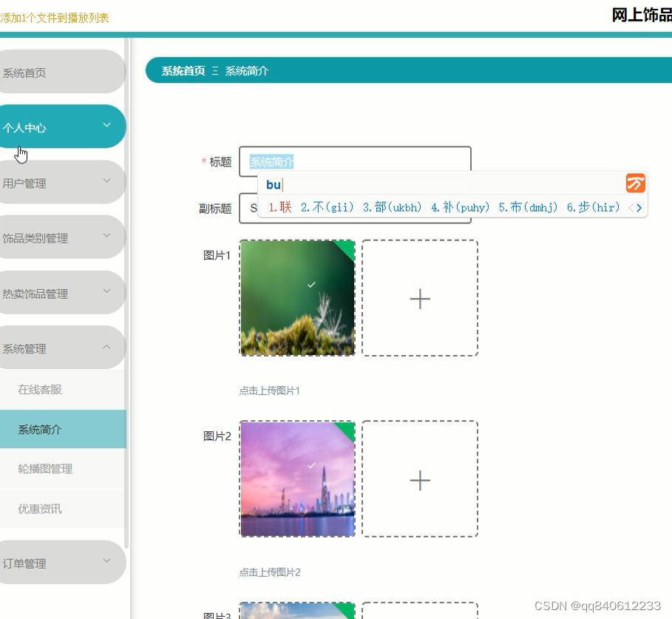Choose IME candidate 3 部

click(x=392, y=208)
